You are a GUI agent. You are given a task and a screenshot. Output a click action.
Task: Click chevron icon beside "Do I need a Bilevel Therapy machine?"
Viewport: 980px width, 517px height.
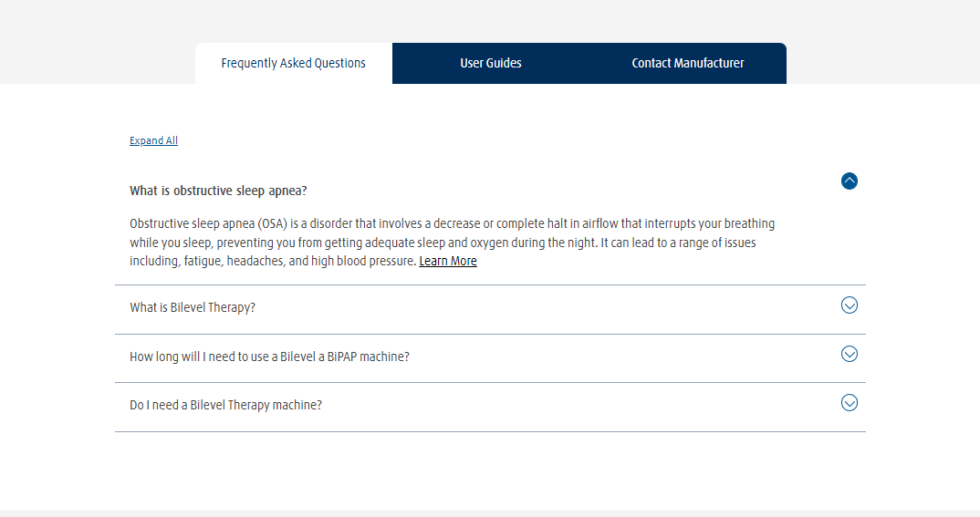(850, 403)
